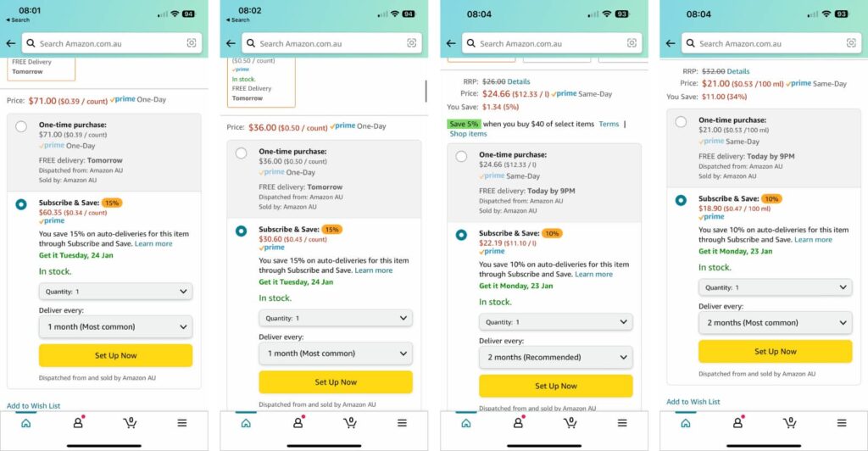Screen dimensions: 868x451
Task: Tap the back arrow on the $24.66 product page
Action: pos(450,43)
